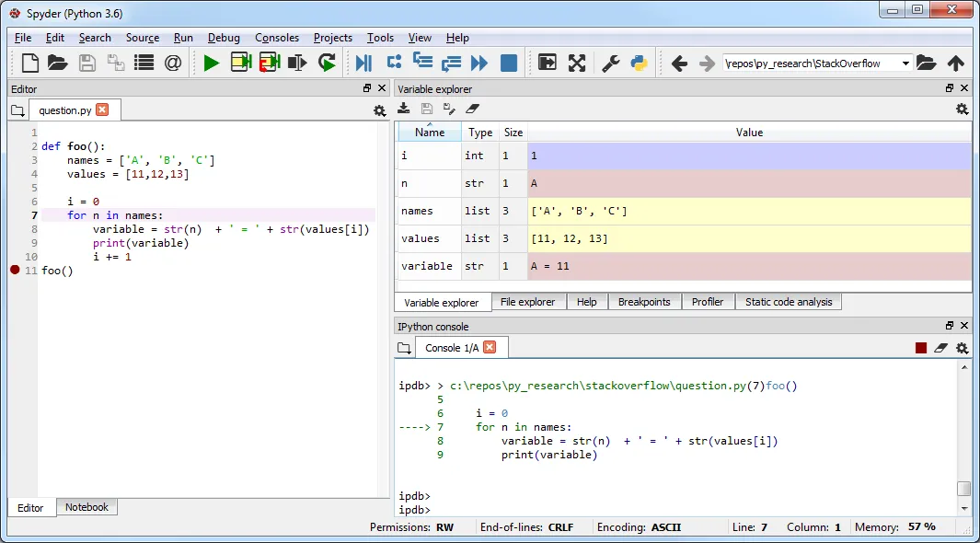Toggle the breakpoint on line 11
The height and width of the screenshot is (543, 980).
pos(15,271)
